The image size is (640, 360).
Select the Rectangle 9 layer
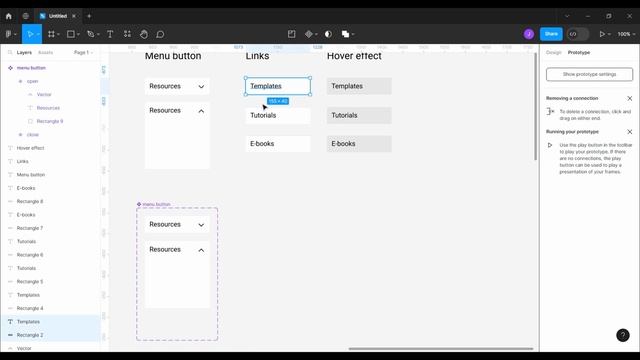click(x=50, y=121)
